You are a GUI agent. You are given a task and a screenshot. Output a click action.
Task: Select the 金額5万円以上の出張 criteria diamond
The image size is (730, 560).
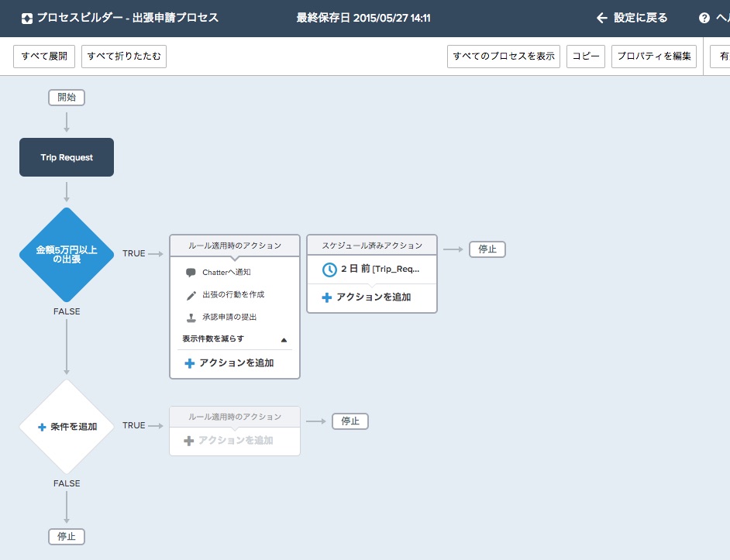(x=67, y=254)
